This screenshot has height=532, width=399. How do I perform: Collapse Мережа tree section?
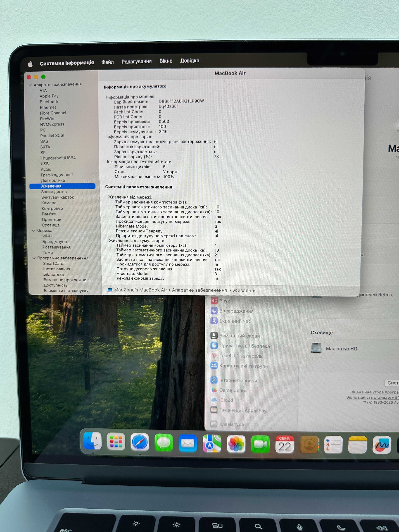click(33, 231)
